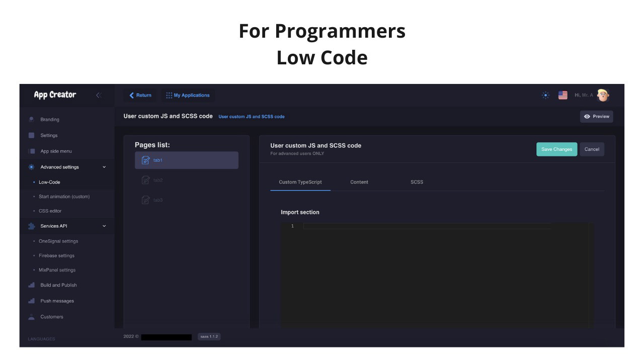
Task: Click the tab3 page edit icon
Action: coord(146,200)
